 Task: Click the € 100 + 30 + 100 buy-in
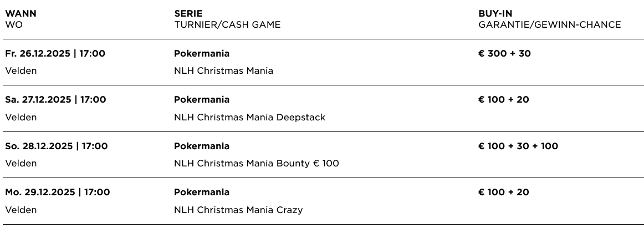(x=518, y=146)
